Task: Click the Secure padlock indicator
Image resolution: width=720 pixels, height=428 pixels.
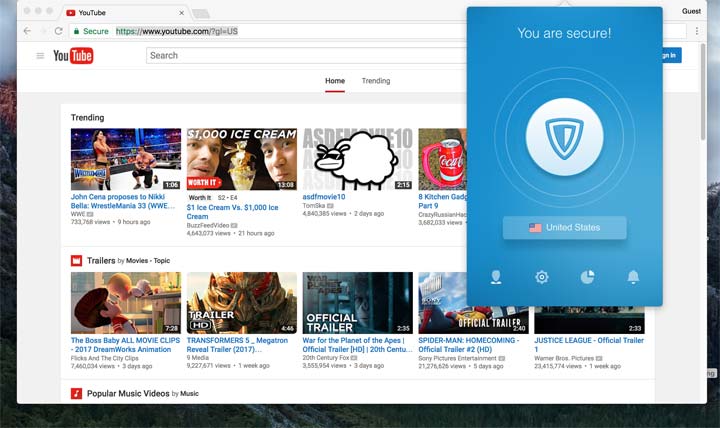Action: tap(91, 31)
